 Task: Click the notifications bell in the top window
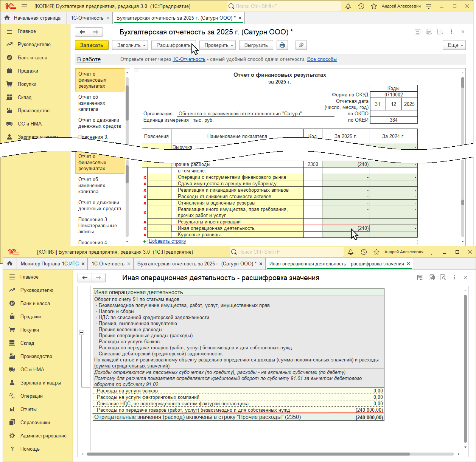(x=348, y=6)
